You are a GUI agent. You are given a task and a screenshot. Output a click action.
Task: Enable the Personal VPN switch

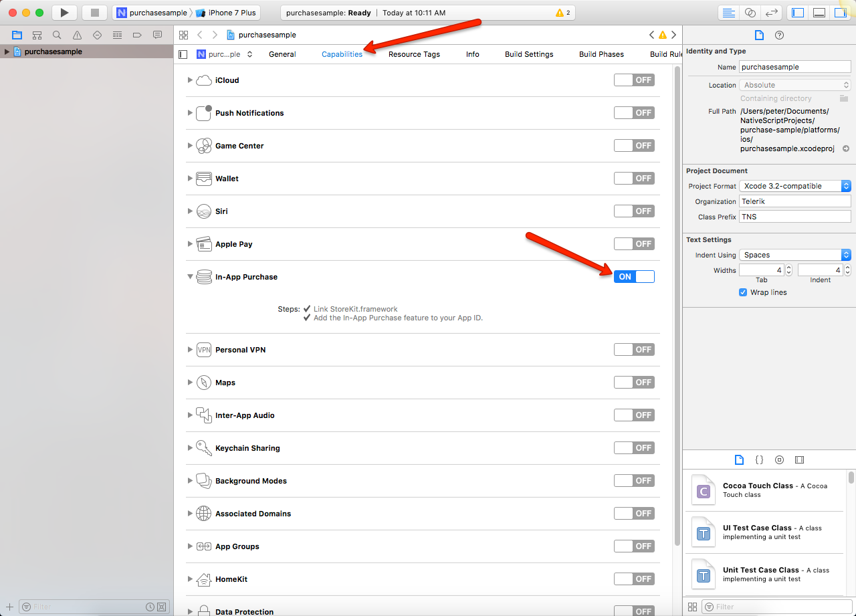[634, 349]
